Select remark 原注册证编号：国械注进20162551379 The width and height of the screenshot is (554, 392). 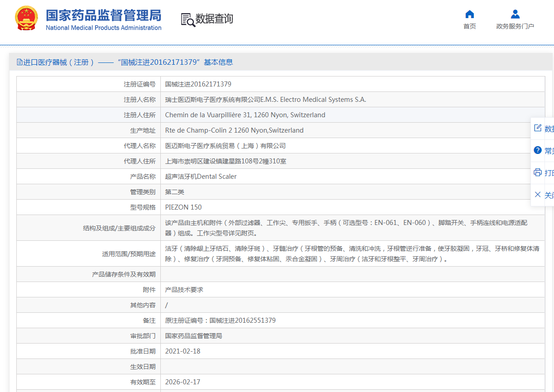[x=221, y=320]
